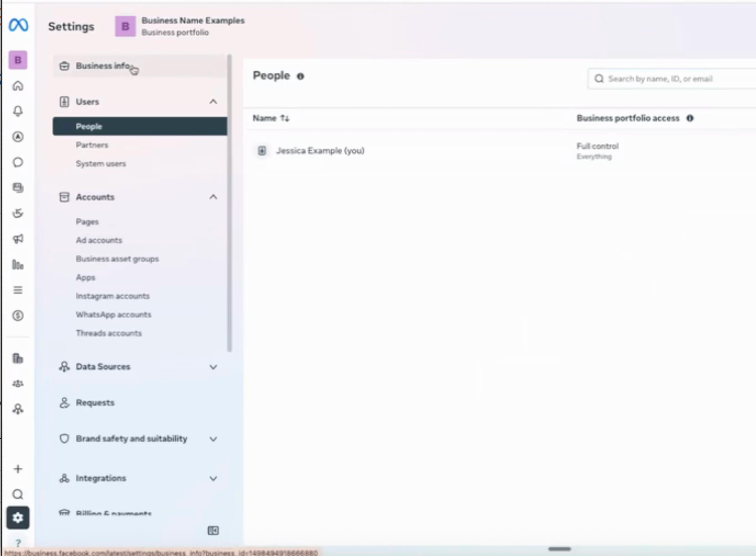Open Pages under Accounts
This screenshot has width=756, height=556.
87,222
